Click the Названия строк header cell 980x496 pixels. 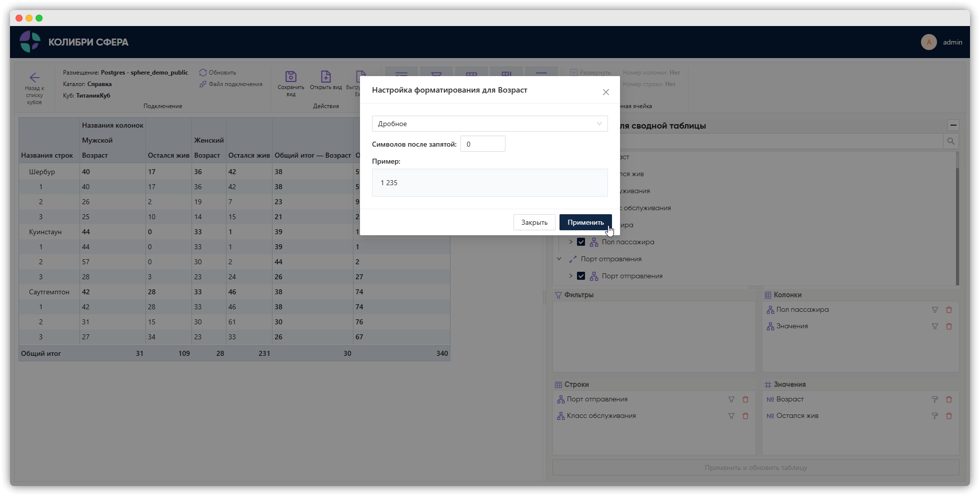pos(47,155)
